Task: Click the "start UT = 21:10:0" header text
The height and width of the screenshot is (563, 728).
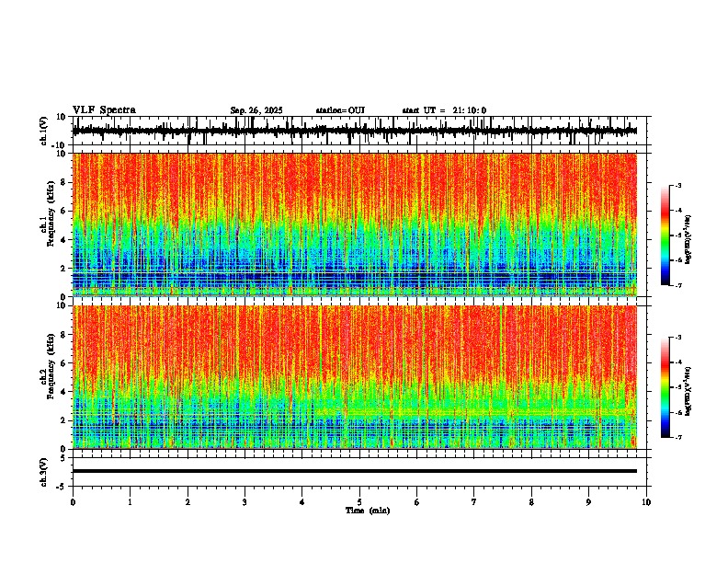Action: (444, 110)
